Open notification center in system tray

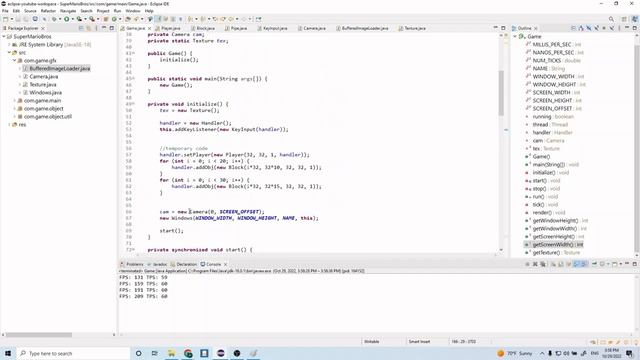point(630,353)
